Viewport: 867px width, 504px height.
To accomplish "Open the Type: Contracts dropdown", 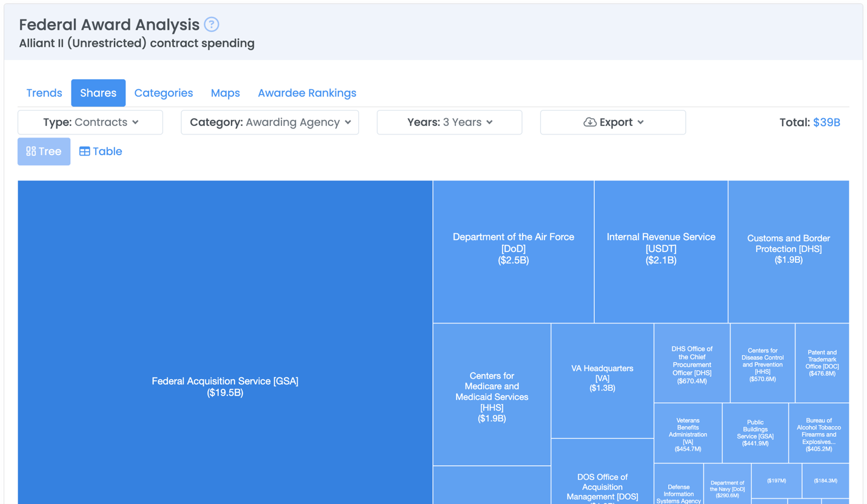I will click(90, 122).
